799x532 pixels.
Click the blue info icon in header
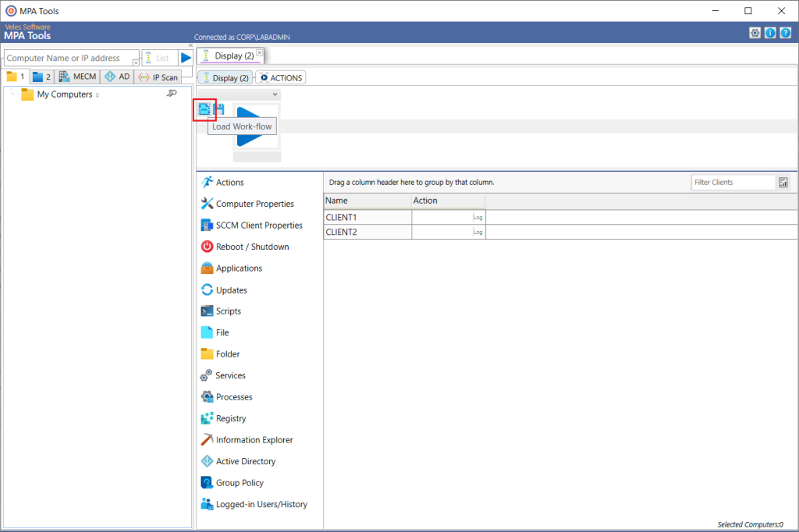770,33
